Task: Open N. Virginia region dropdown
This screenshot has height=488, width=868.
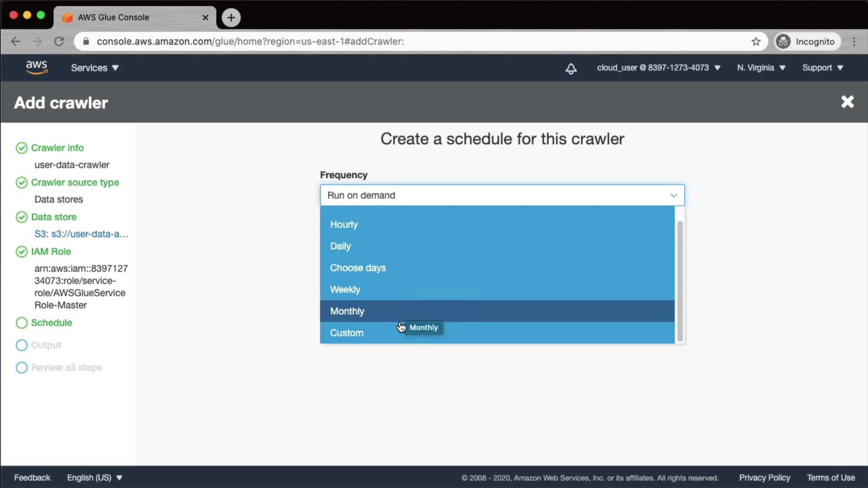Action: pos(761,68)
